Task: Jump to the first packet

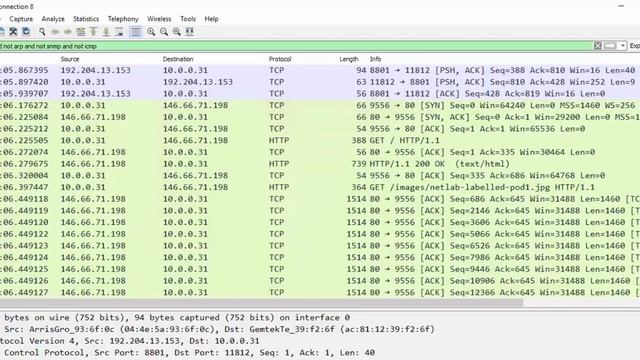Action: point(93,31)
